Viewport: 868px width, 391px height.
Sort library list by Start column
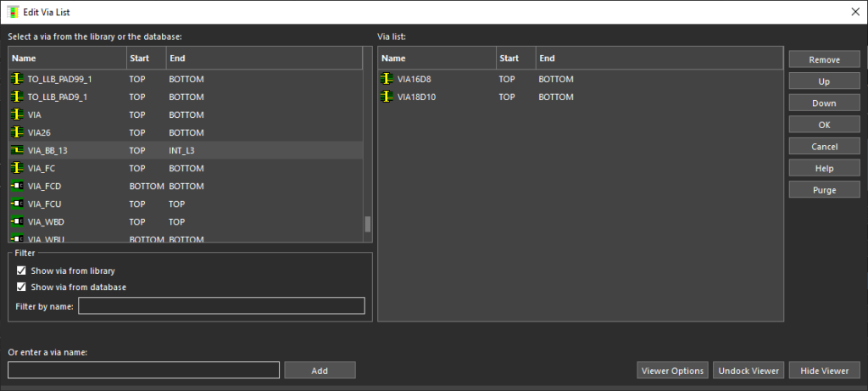click(x=144, y=59)
